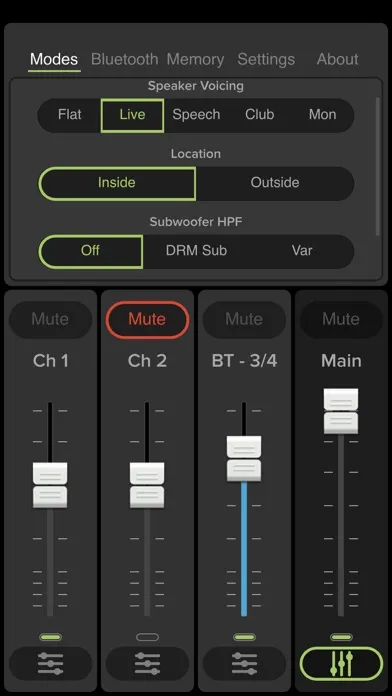Choose DRM Sub for Subwoofer HPF
Viewport: 392px width, 696px height.
click(x=196, y=251)
